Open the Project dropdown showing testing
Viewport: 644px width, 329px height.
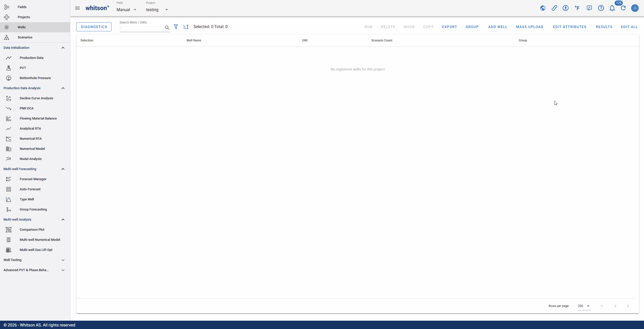tap(157, 10)
